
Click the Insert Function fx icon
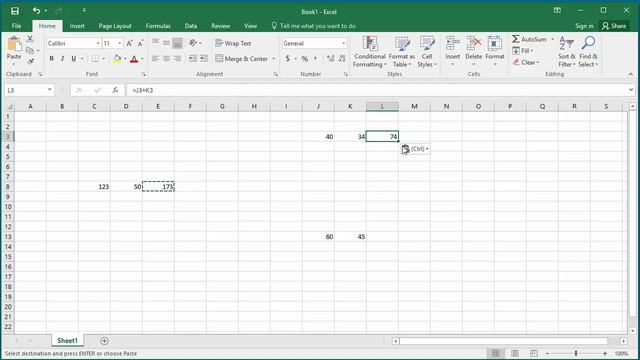pyautogui.click(x=116, y=90)
